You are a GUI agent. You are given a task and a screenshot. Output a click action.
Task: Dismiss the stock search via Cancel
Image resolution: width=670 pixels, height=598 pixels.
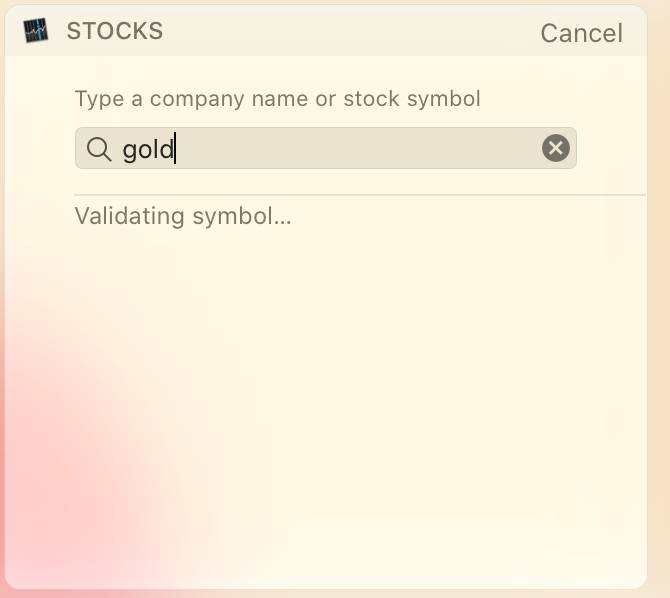coord(582,33)
